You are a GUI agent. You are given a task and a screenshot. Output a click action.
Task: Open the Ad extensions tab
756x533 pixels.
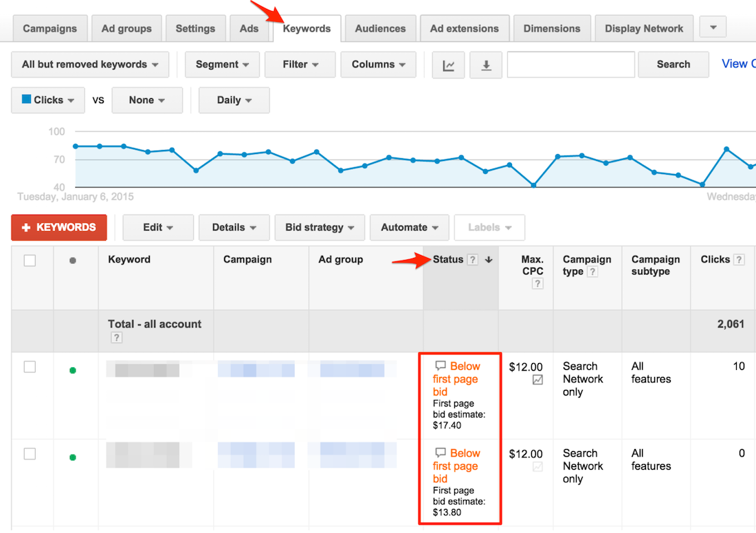(465, 28)
